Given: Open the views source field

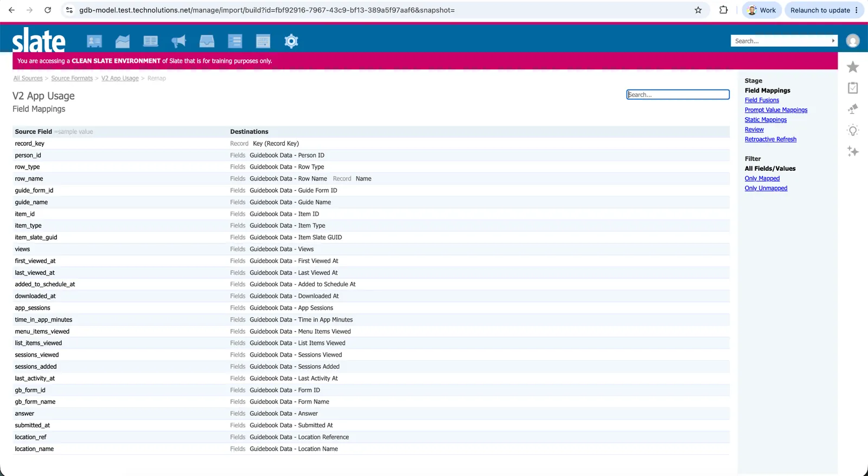Looking at the screenshot, I should click(x=22, y=249).
